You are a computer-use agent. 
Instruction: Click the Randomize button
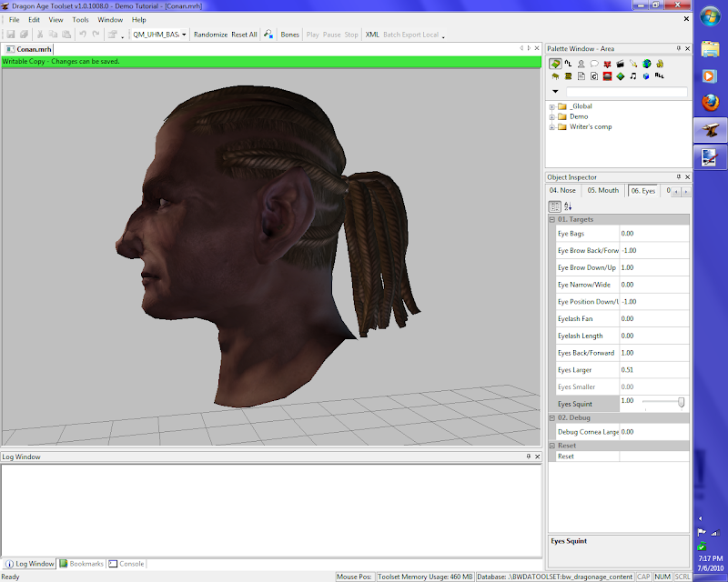point(209,35)
